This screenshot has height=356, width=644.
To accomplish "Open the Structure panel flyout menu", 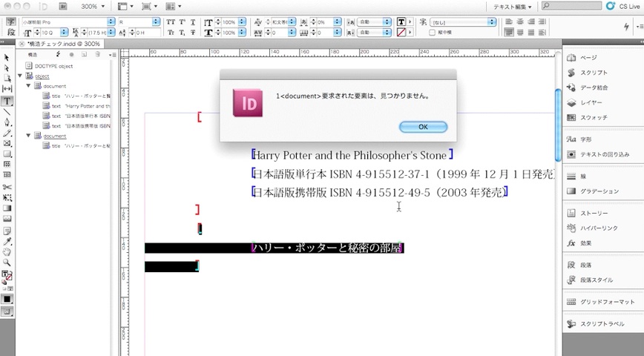I will (112, 55).
